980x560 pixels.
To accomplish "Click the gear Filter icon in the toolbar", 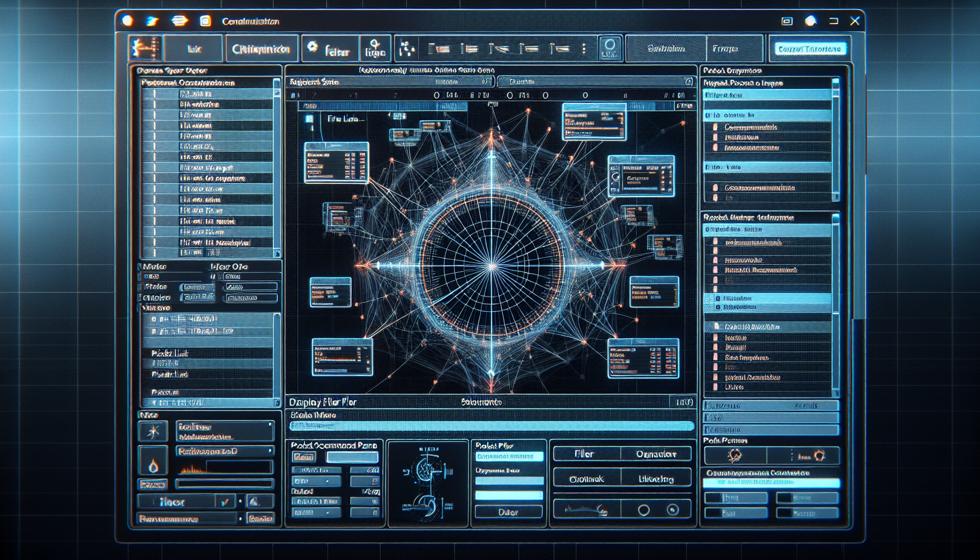I will [312, 48].
